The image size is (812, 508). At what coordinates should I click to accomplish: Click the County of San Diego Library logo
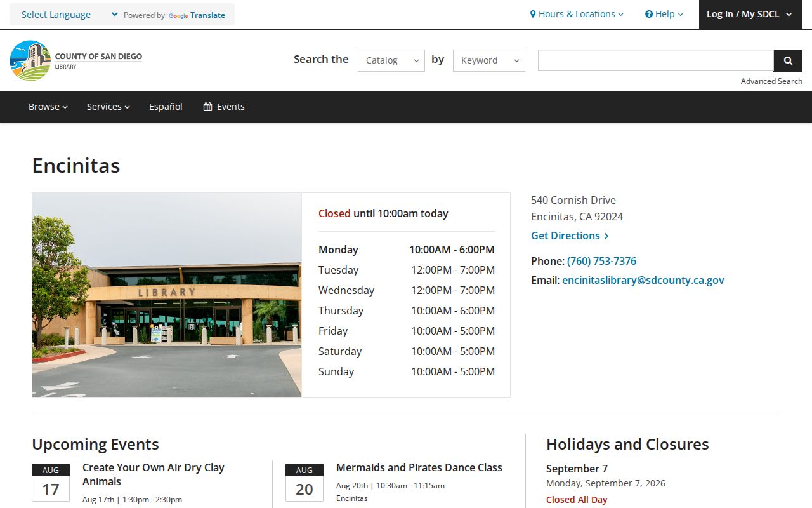pos(76,60)
